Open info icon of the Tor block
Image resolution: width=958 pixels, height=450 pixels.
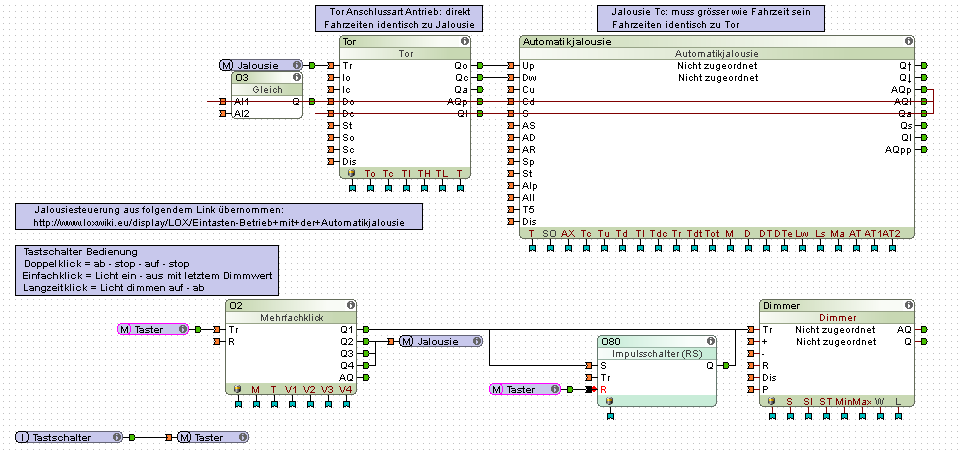click(465, 42)
